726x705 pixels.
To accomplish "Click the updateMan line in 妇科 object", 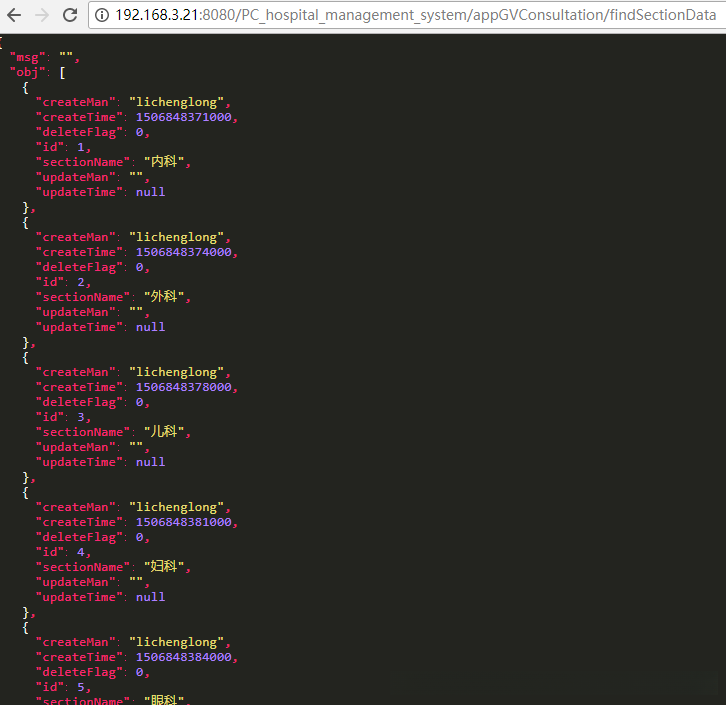I will pos(93,582).
